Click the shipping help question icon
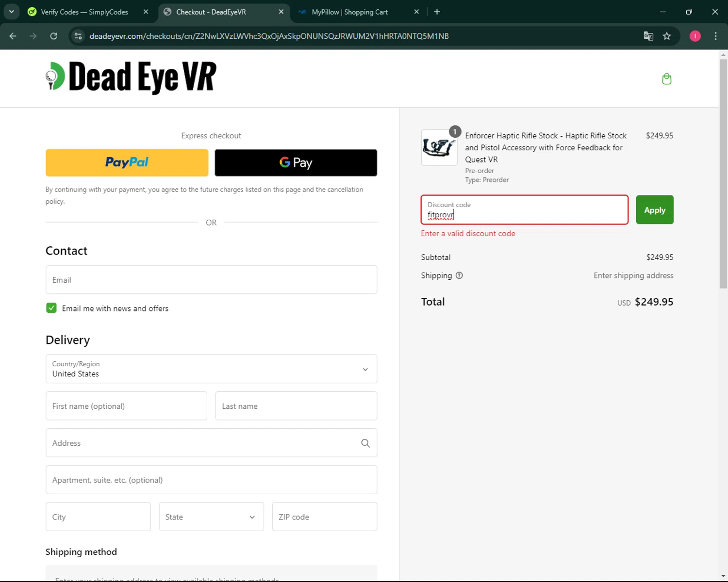Image resolution: width=728 pixels, height=582 pixels. click(x=459, y=275)
